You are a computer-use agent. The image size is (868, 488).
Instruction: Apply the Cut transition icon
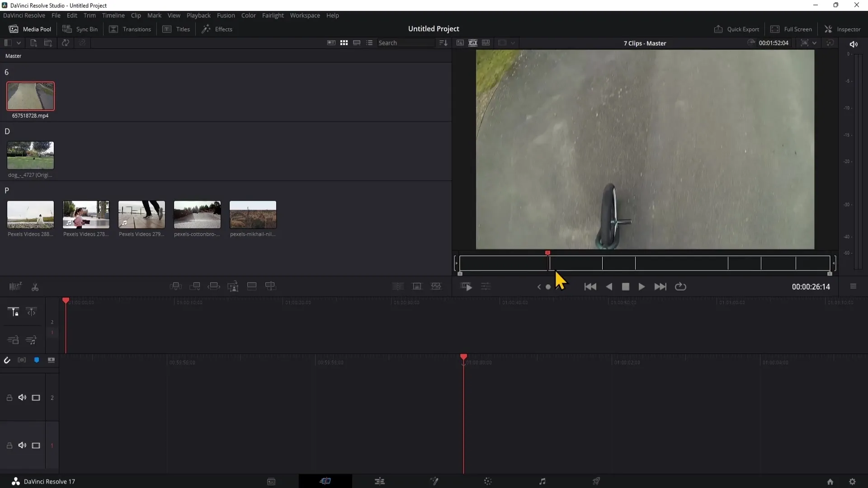(x=398, y=286)
